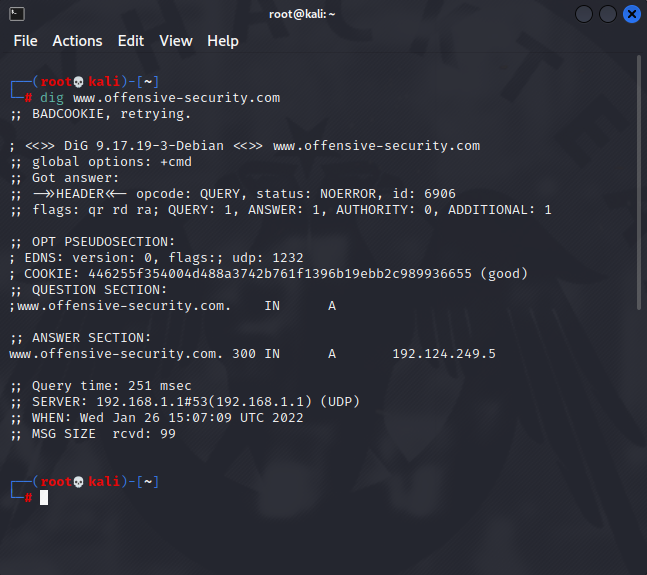
Task: Click 'www.offensive-security.com' in the dig command
Action: 177,98
